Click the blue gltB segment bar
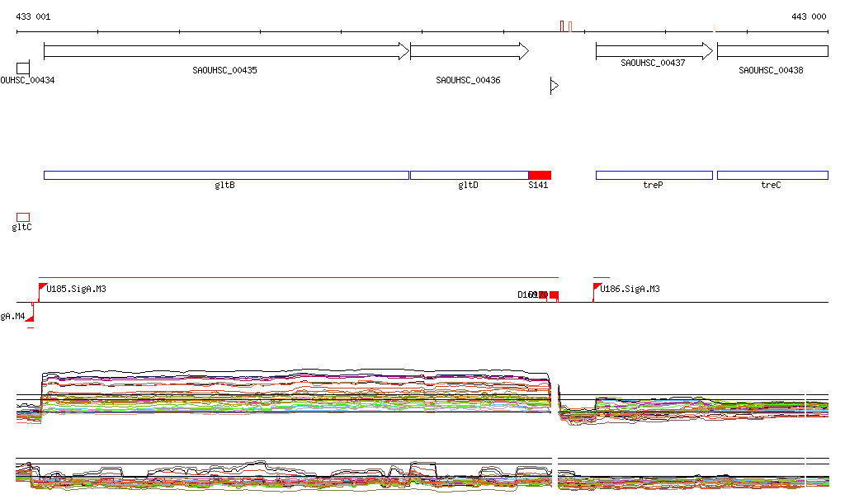This screenshot has height=504, width=845. 226,175
